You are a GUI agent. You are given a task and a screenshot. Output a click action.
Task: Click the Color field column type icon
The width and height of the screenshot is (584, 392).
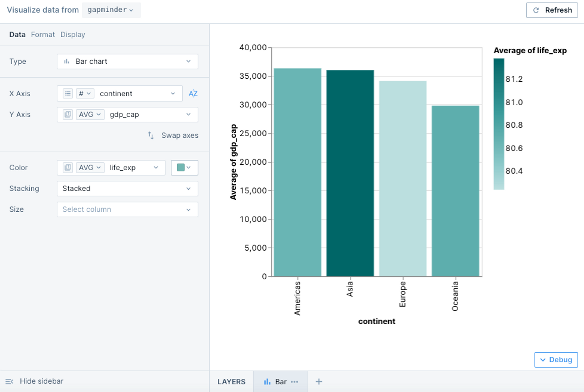68,167
